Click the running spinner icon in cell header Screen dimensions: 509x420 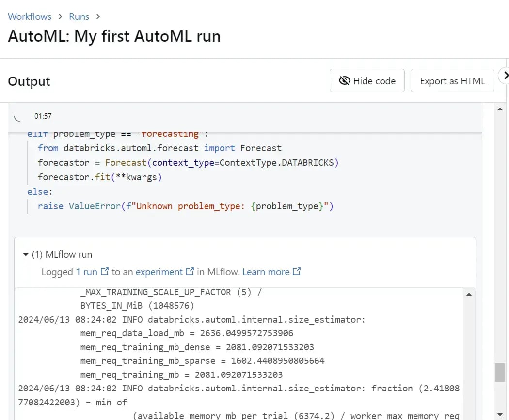pyautogui.click(x=18, y=117)
